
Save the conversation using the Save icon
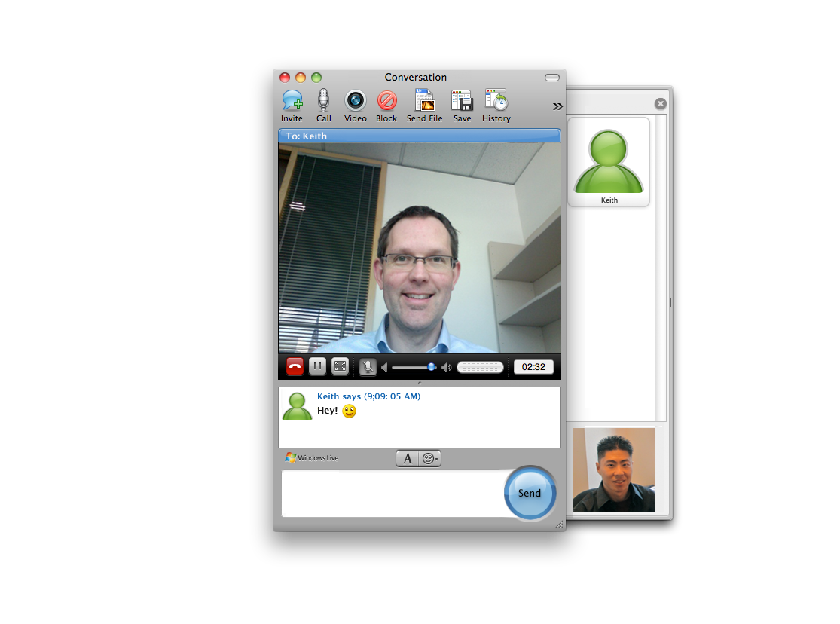tap(462, 101)
